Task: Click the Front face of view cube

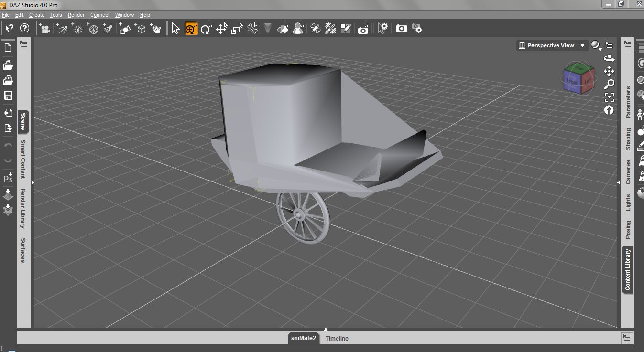Action: tap(572, 82)
